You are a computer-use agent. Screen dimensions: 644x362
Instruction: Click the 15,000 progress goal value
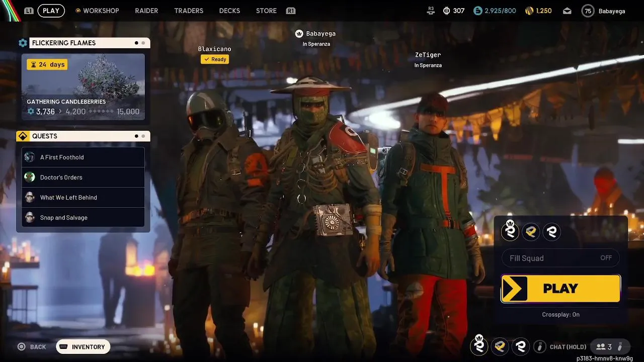pyautogui.click(x=128, y=112)
